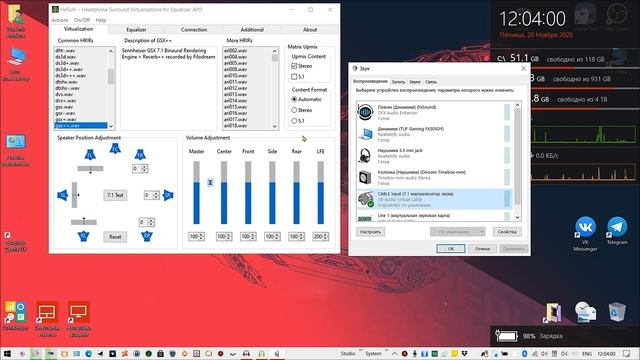Select gsx++.wav in Common HRIRs list
Screen dimensions: 640x360
pyautogui.click(x=81, y=125)
